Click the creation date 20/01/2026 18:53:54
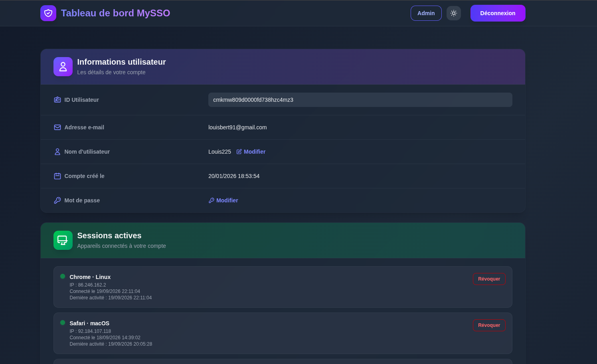The height and width of the screenshot is (364, 597). click(x=234, y=176)
